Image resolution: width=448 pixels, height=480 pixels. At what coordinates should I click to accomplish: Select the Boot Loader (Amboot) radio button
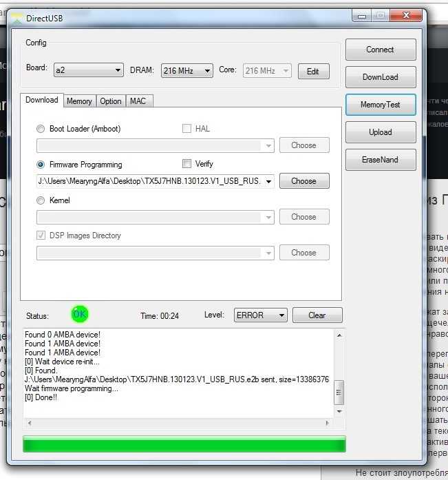click(x=41, y=129)
